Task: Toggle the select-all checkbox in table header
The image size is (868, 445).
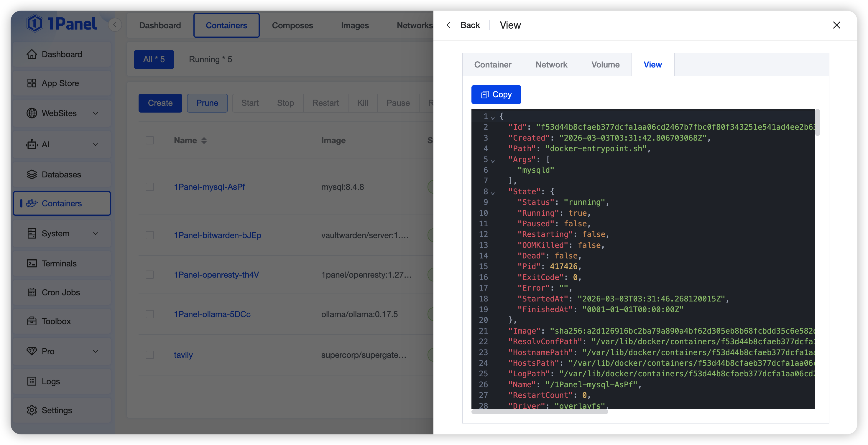Action: [149, 141]
